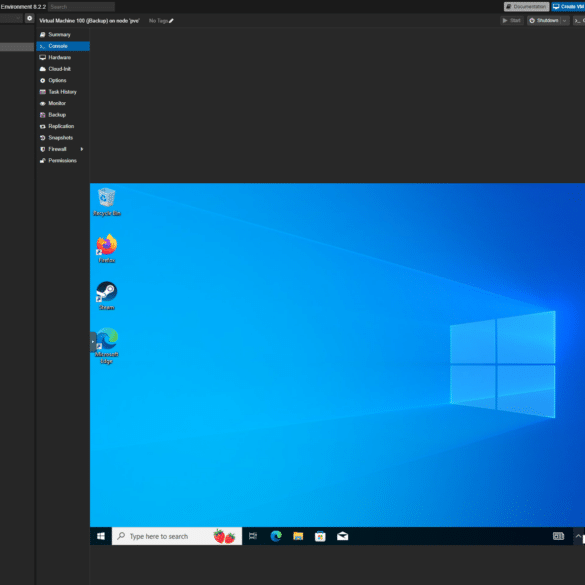Screen dimensions: 585x585
Task: Open the Windows Start menu
Action: [x=101, y=536]
